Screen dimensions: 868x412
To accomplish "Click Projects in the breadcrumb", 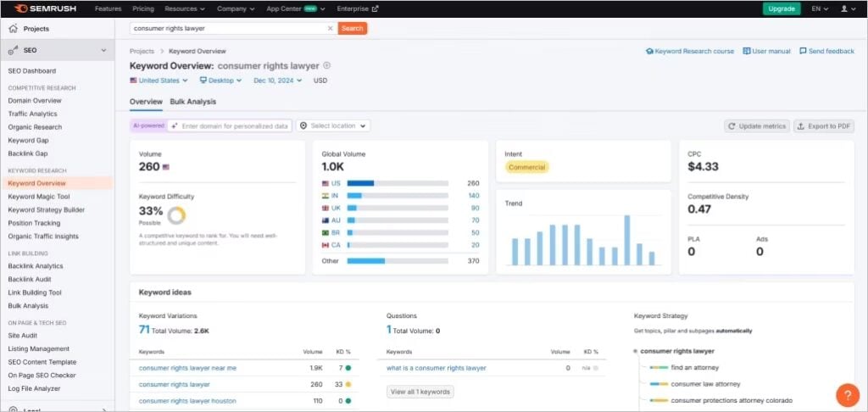I will [x=142, y=51].
